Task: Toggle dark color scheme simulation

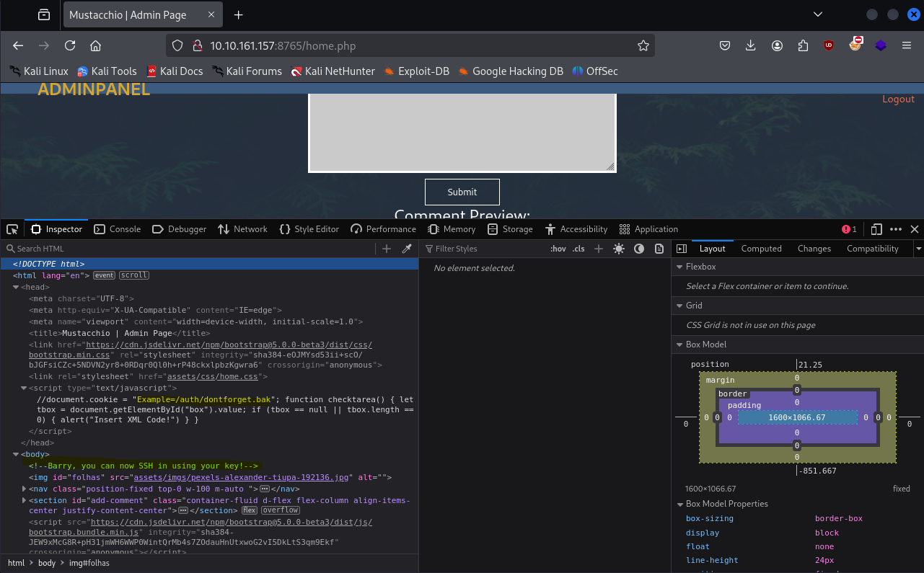Action: [x=639, y=249]
